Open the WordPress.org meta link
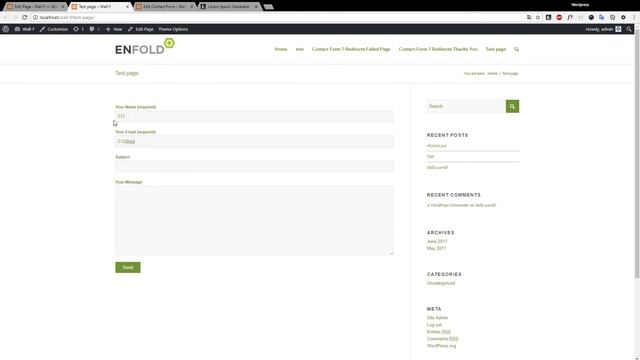The image size is (640, 360). (441, 346)
